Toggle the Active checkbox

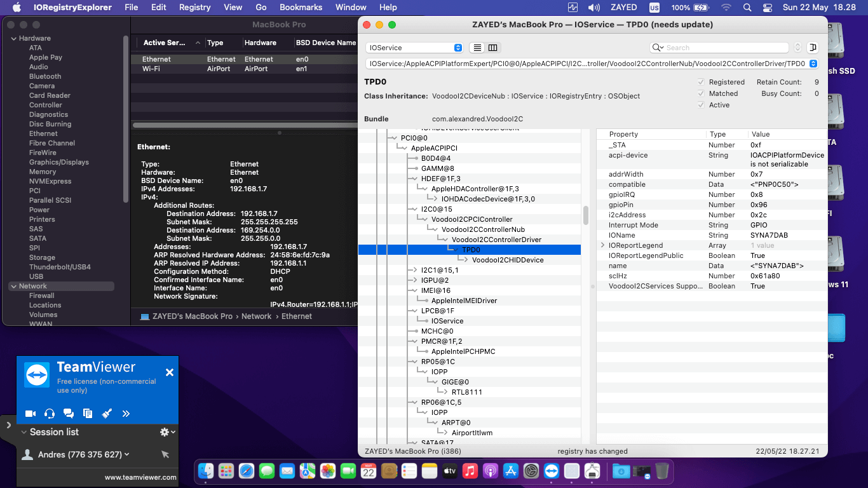coord(701,105)
